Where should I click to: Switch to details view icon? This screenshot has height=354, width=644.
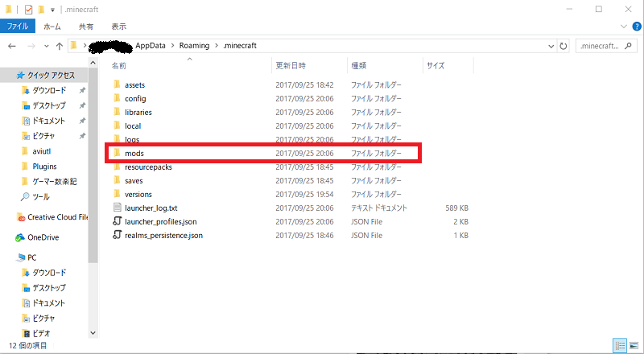[620, 345]
